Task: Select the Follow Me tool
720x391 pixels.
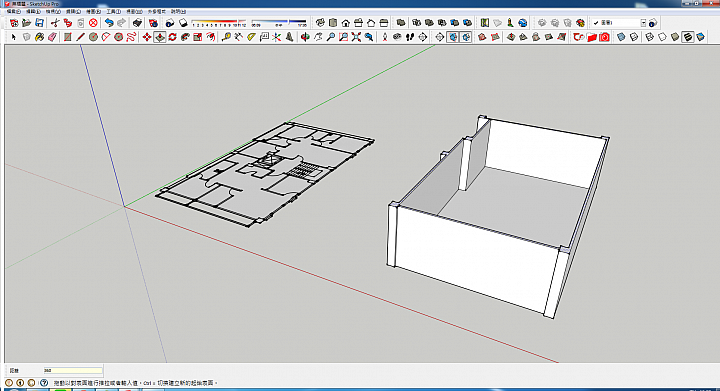Action: tap(185, 37)
